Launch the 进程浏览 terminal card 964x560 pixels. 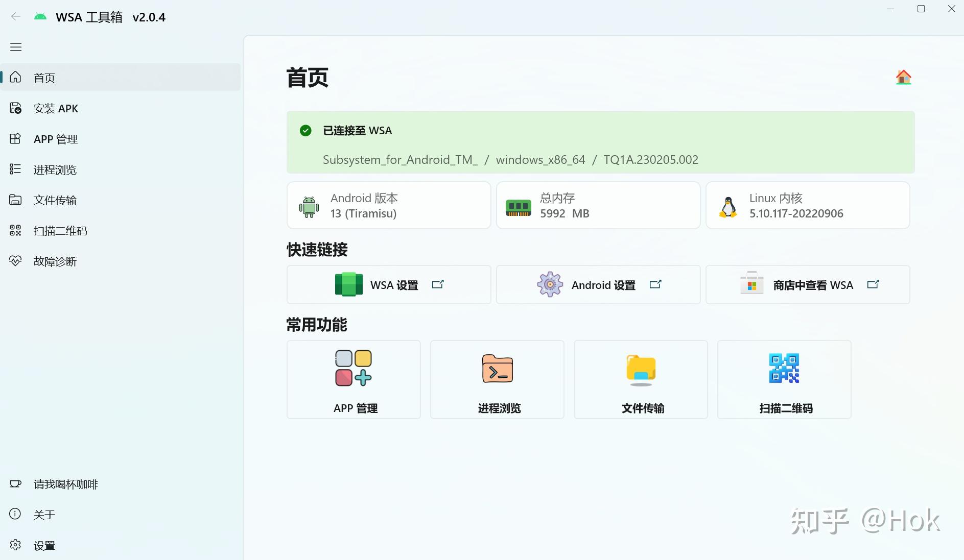[497, 379]
